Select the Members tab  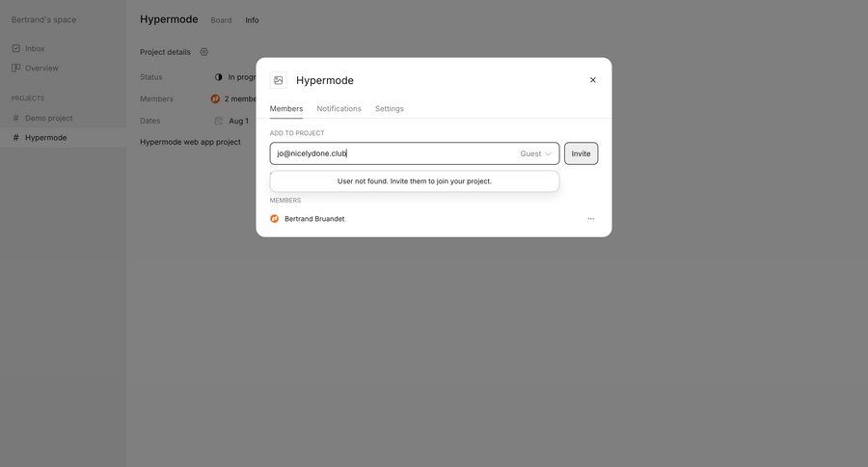click(285, 109)
